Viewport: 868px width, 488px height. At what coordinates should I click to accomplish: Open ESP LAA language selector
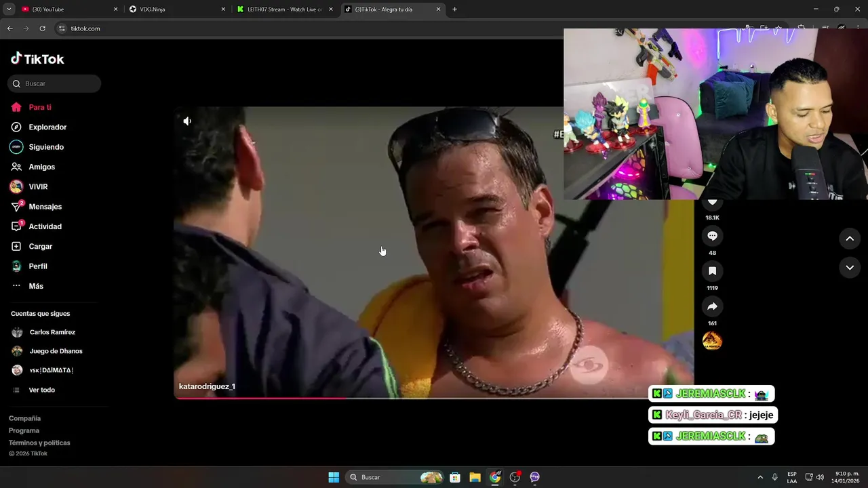click(x=792, y=477)
